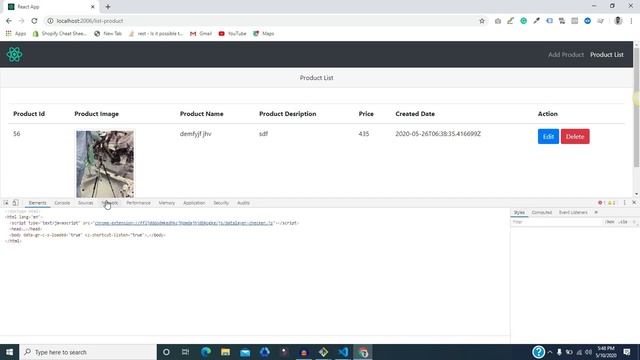Open the Add Product page link
Screen dimensions: 640x360
tap(566, 55)
